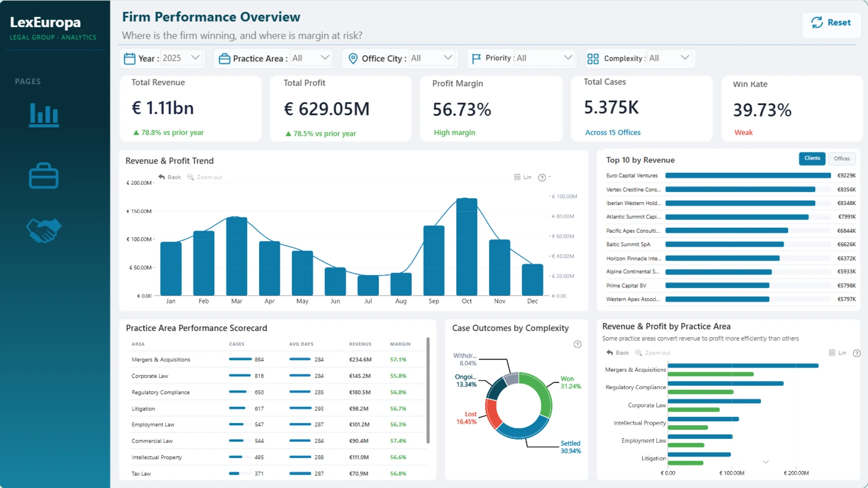Open the Office City filter dropdown

[x=432, y=58]
